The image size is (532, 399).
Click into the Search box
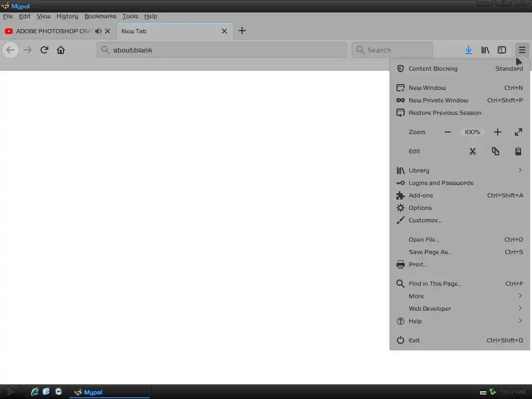point(392,50)
